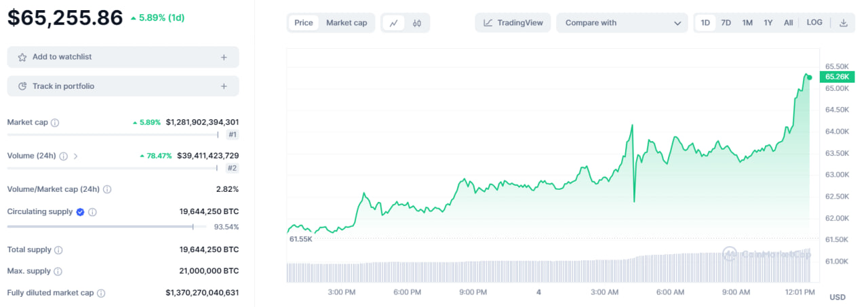The height and width of the screenshot is (307, 868).
Task: Select the Price chart toggle
Action: [304, 23]
